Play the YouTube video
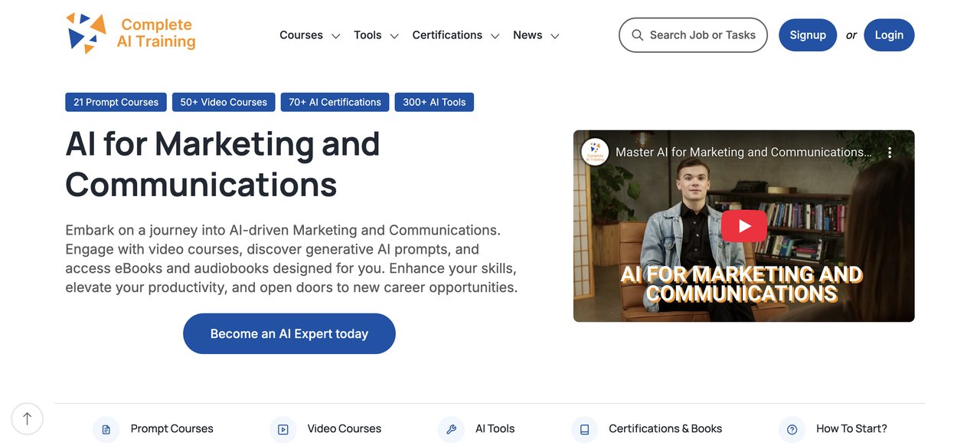Viewport: 980px width, 446px height. click(x=743, y=226)
